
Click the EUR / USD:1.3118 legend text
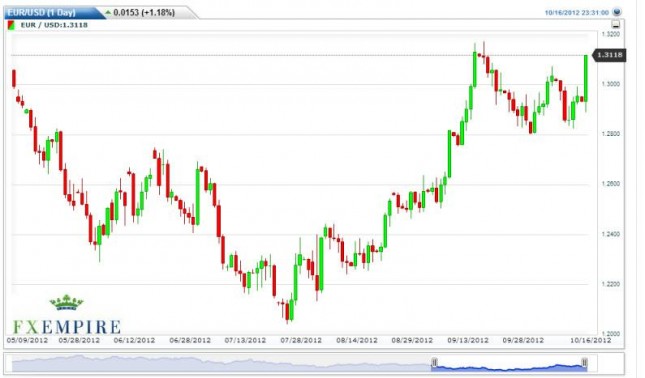(x=54, y=25)
